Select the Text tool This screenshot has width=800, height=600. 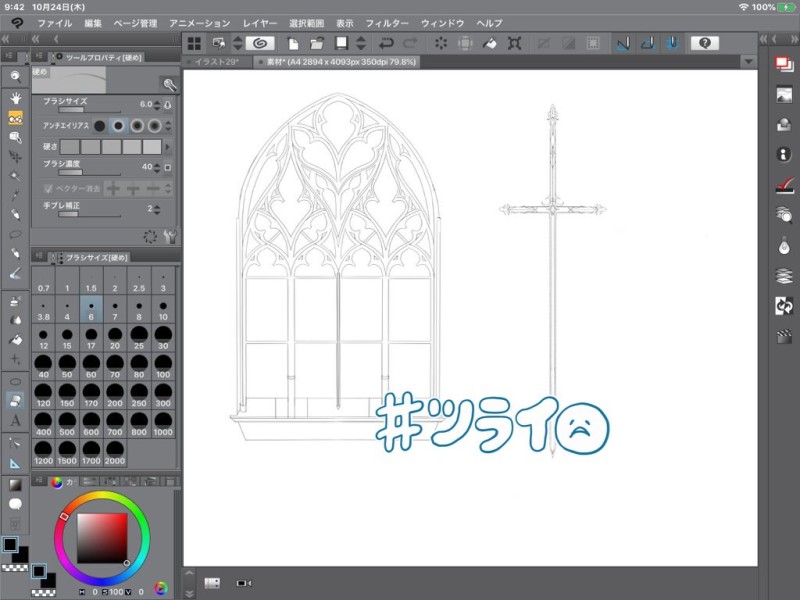[x=16, y=421]
